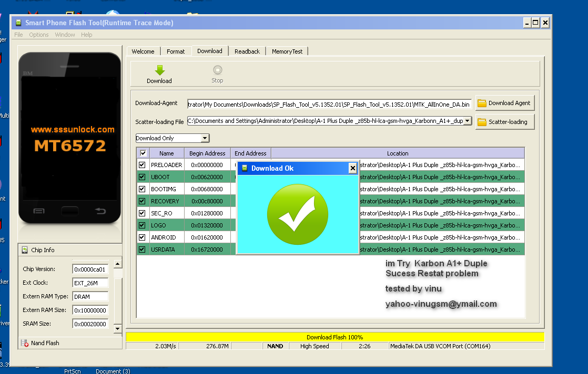
Task: Uncheck the PRELOADER partition checkbox
Action: [x=142, y=165]
